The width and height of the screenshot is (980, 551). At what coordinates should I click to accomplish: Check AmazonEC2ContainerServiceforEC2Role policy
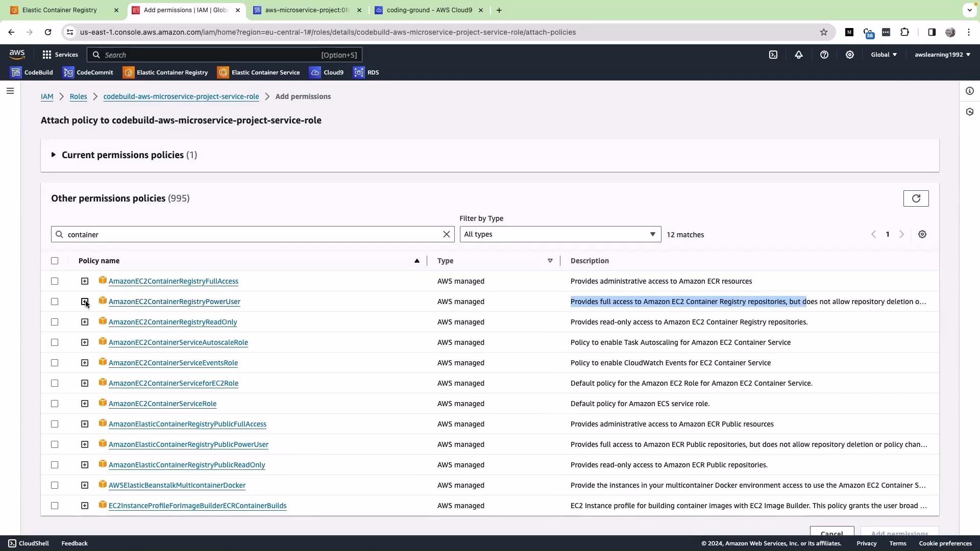55,383
